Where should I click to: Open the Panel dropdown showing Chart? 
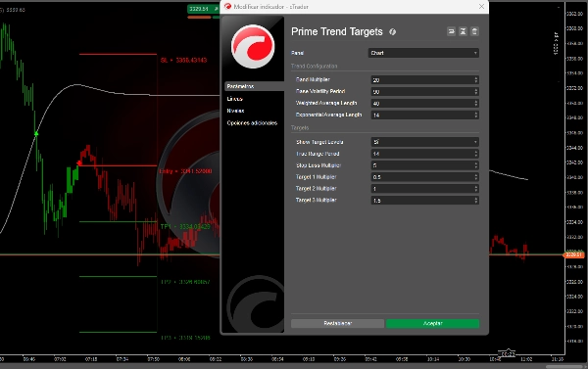pos(423,53)
